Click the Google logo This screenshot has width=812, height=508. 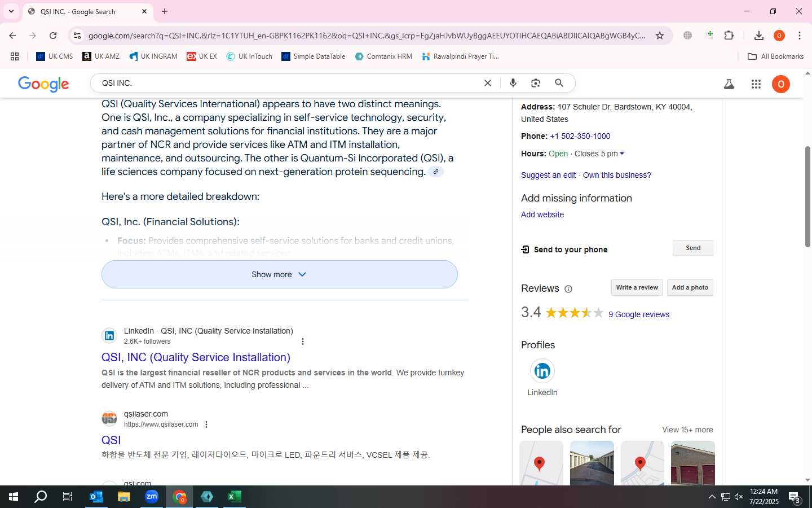point(43,84)
